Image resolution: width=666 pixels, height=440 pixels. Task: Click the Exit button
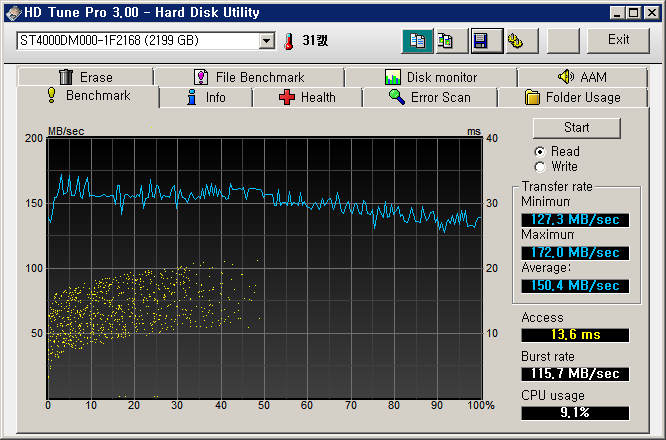point(618,40)
